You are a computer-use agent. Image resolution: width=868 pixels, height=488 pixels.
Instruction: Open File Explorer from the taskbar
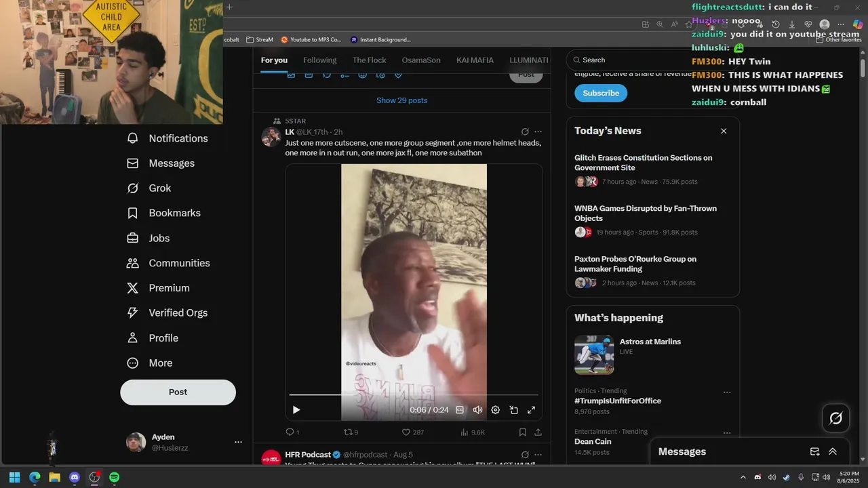tap(54, 477)
